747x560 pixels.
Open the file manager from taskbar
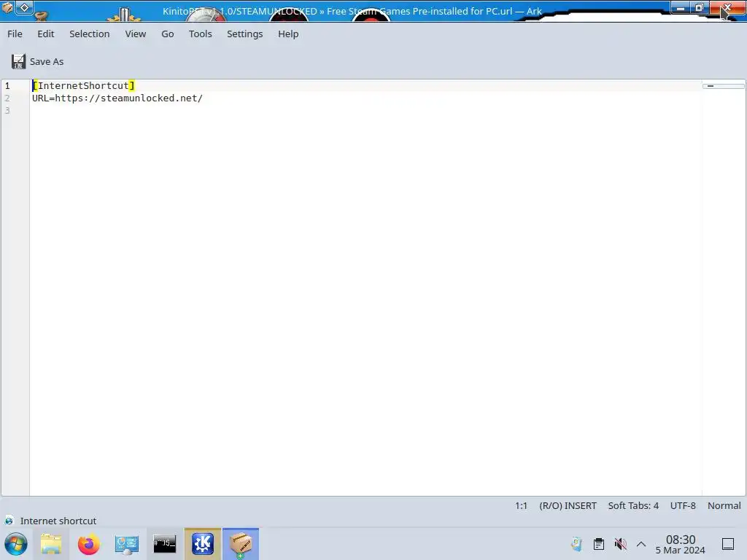point(51,544)
